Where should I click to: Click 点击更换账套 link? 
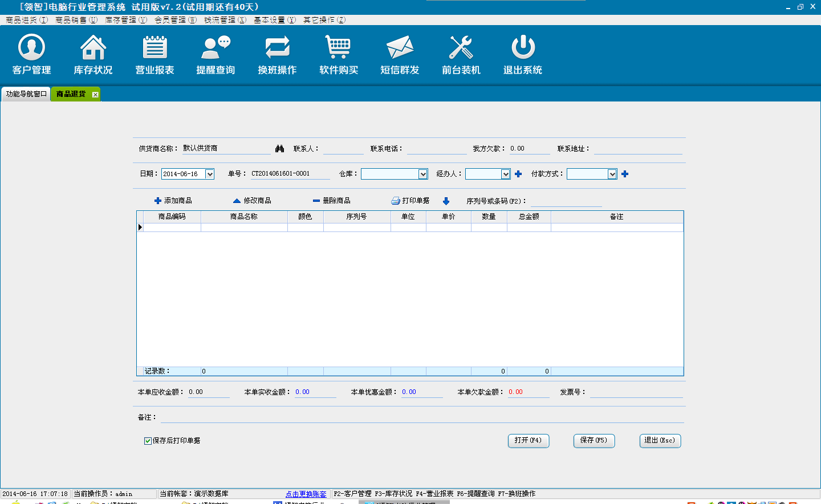point(306,494)
